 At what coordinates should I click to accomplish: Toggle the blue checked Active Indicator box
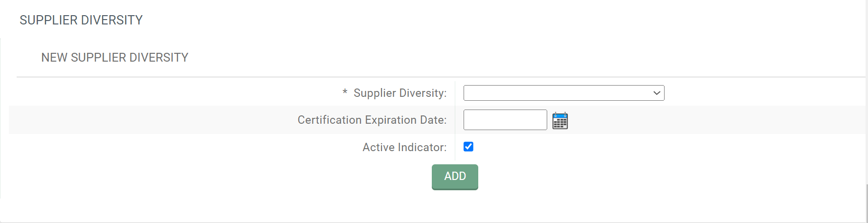pyautogui.click(x=468, y=147)
